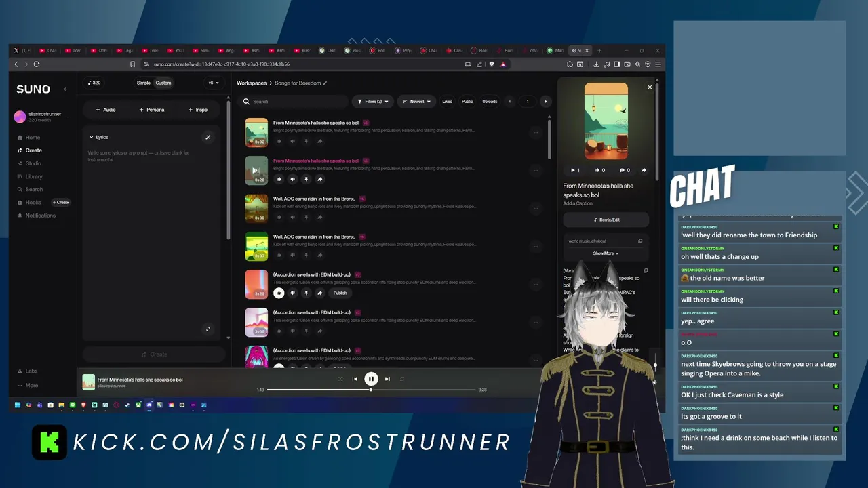The width and height of the screenshot is (868, 488).
Task: Toggle shuffle in the player bar
Action: tap(340, 379)
